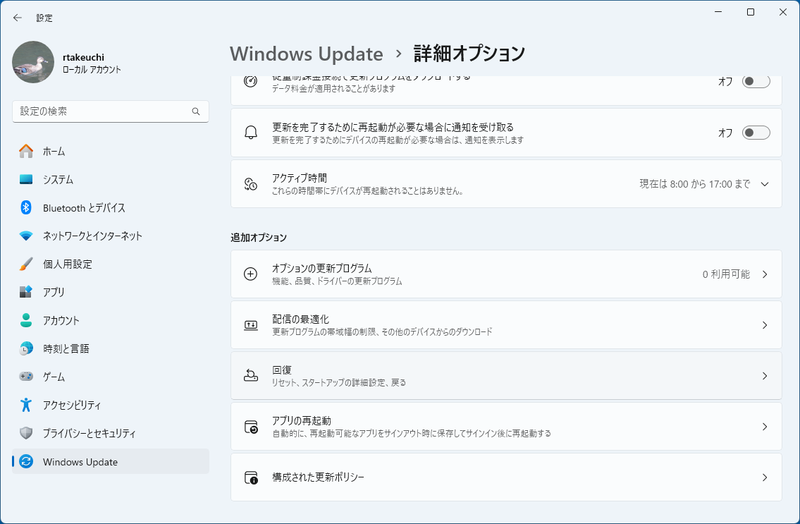
Task: Open オプションの更新プログラム
Action: 506,274
